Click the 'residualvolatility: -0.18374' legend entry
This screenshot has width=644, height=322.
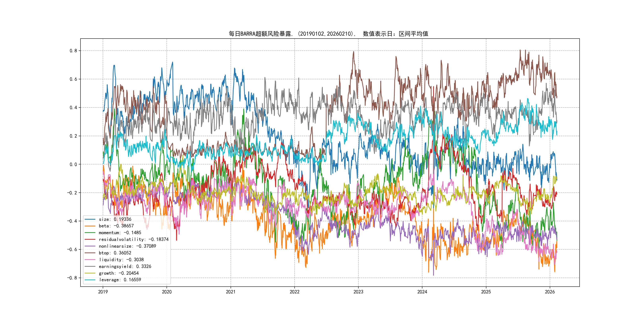[x=134, y=240]
